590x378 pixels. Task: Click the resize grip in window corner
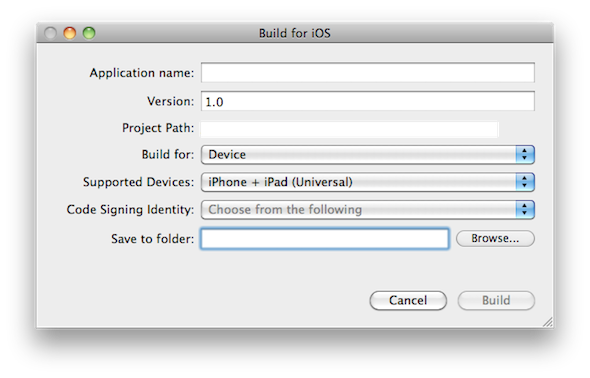point(548,322)
